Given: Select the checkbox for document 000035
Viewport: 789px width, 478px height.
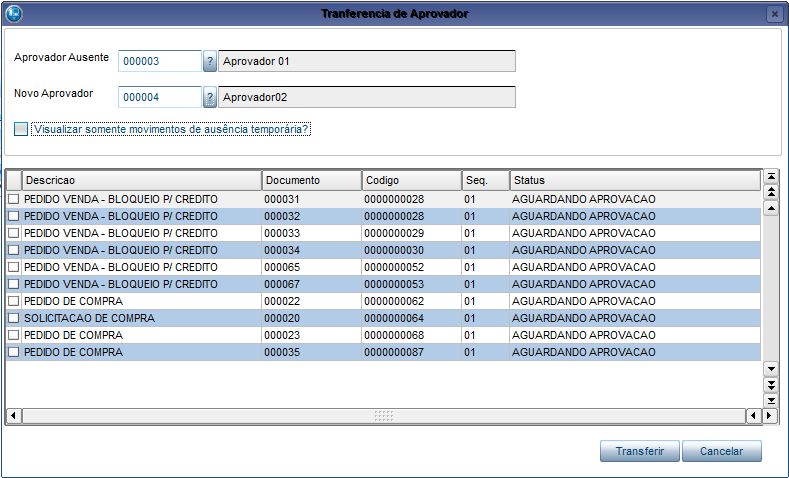Looking at the screenshot, I should pyautogui.click(x=13, y=352).
